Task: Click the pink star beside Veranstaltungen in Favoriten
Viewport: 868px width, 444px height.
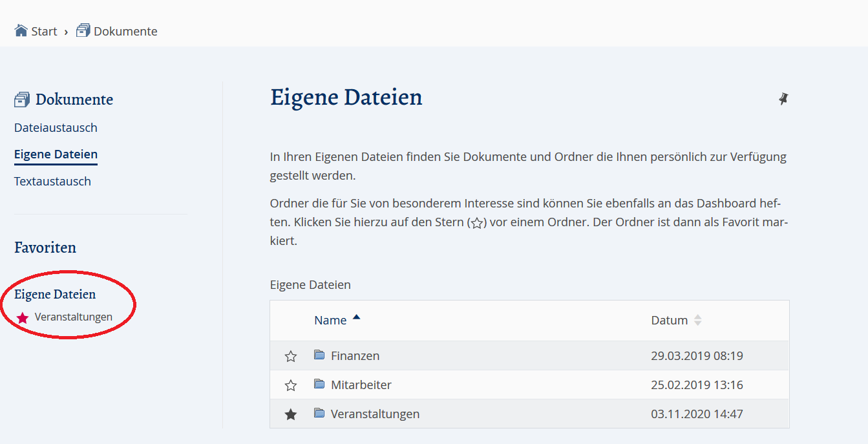Action: click(23, 317)
